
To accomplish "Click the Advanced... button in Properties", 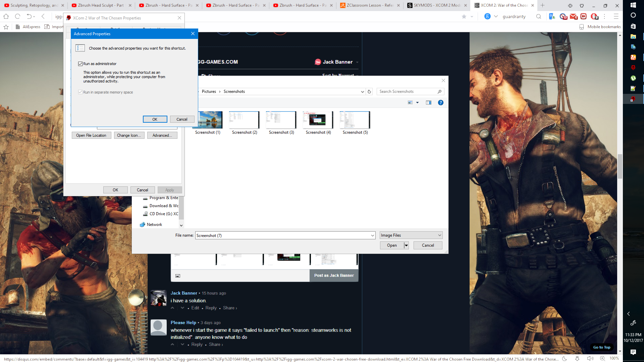I will pos(162,135).
